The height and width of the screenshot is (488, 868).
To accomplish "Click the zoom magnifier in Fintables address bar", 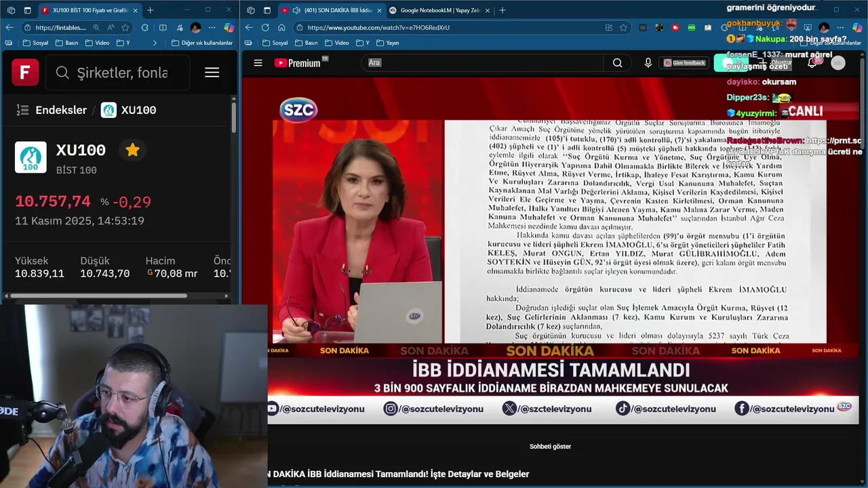I will [96, 28].
